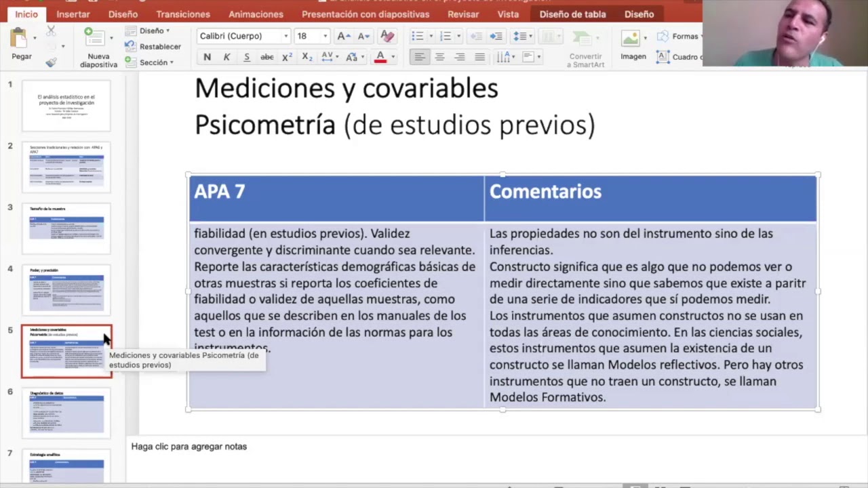868x488 pixels.
Task: Open the line spacing options
Action: click(522, 36)
